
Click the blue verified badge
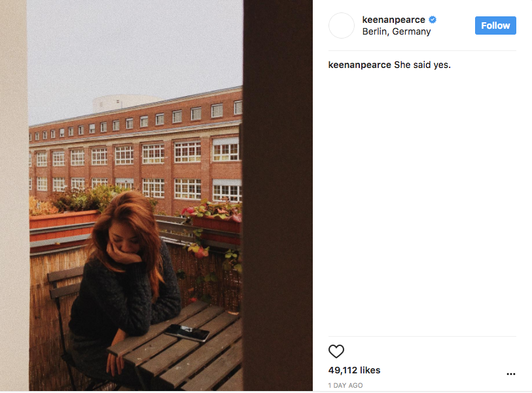(433, 20)
